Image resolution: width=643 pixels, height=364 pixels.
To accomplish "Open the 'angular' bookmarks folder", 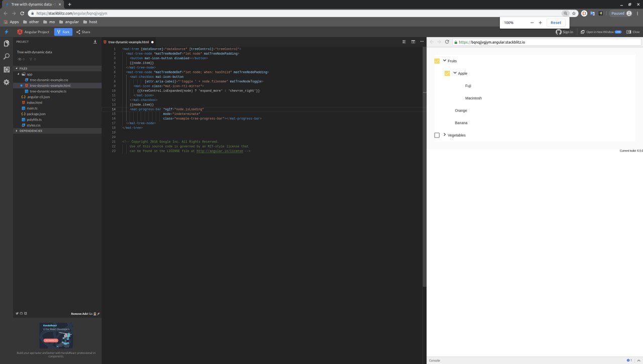I will (x=69, y=22).
